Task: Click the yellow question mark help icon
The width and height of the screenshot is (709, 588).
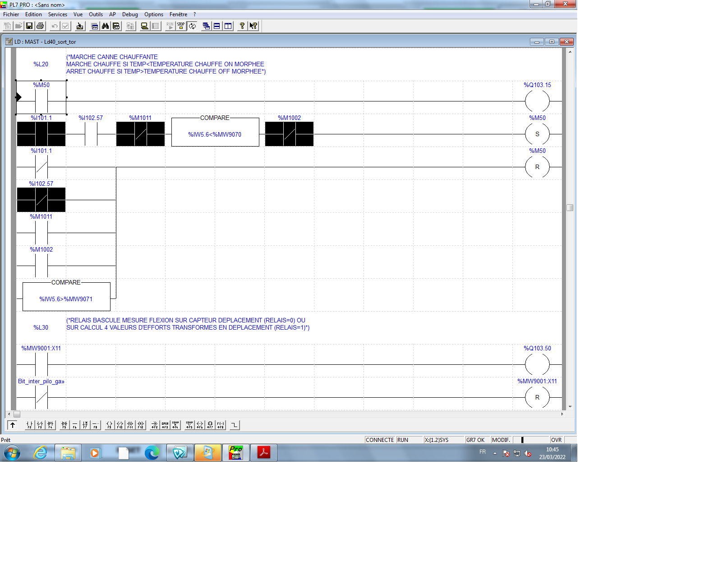Action: [242, 26]
